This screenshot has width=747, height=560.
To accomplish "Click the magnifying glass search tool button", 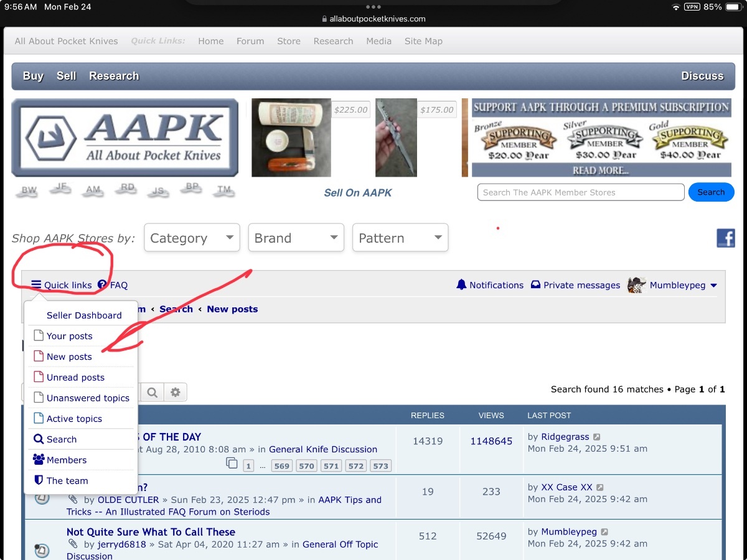I will tap(153, 393).
